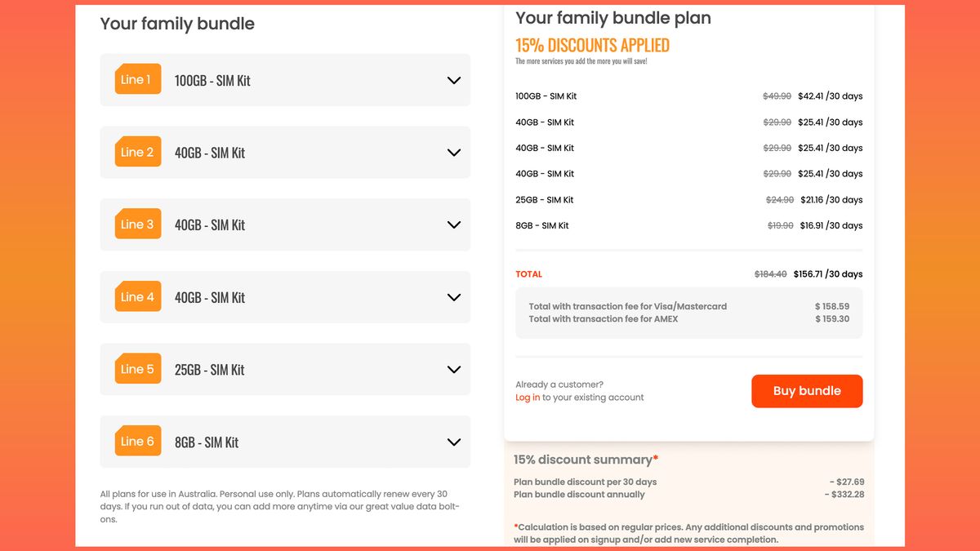This screenshot has height=551, width=980.
Task: Click the Line 5 SIM badge icon
Action: [x=137, y=369]
